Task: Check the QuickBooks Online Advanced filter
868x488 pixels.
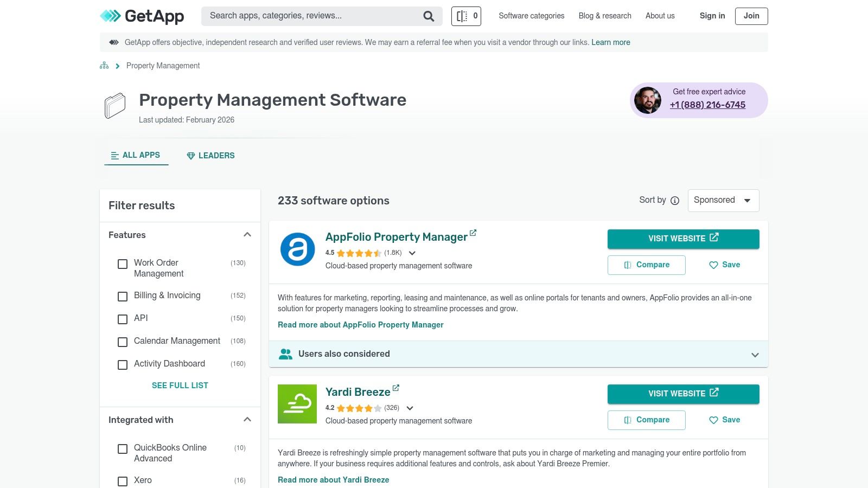Action: coord(123,449)
